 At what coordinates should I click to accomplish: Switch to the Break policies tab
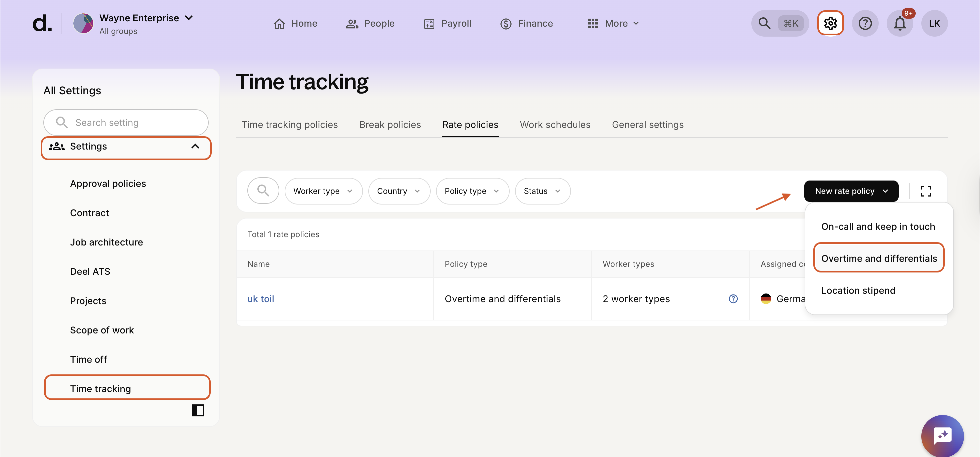coord(390,124)
